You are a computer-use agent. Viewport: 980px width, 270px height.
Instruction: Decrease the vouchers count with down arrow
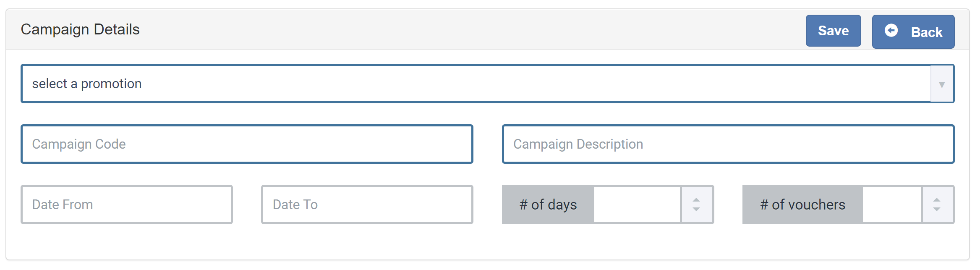click(937, 209)
